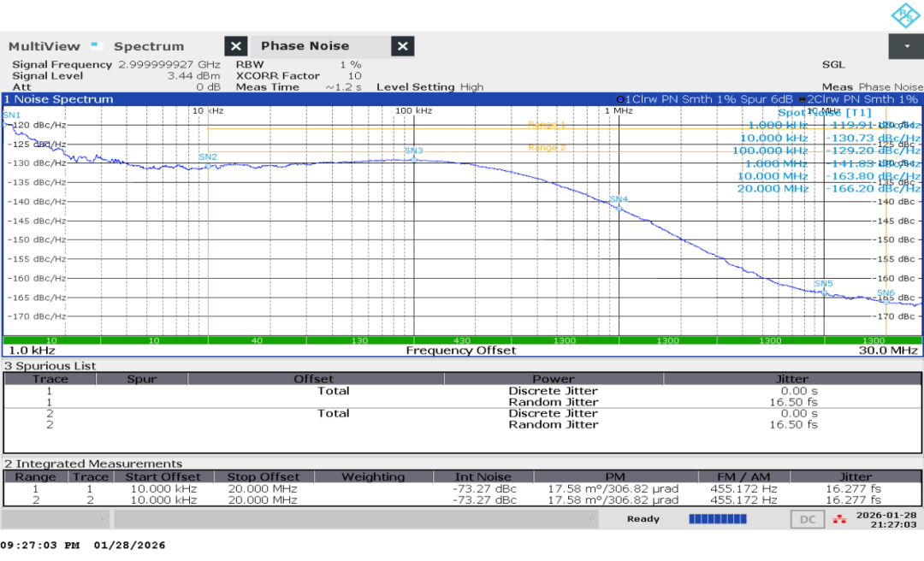924x561 pixels.
Task: Click the Spur column header
Action: (141, 379)
